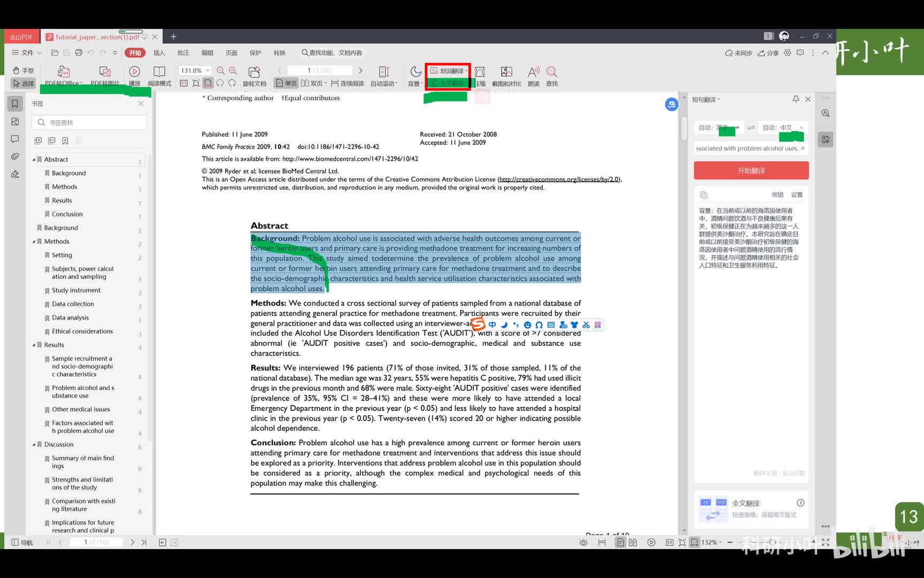This screenshot has width=924, height=578.
Task: Collapse the Methods bookmark tree node
Action: point(34,242)
